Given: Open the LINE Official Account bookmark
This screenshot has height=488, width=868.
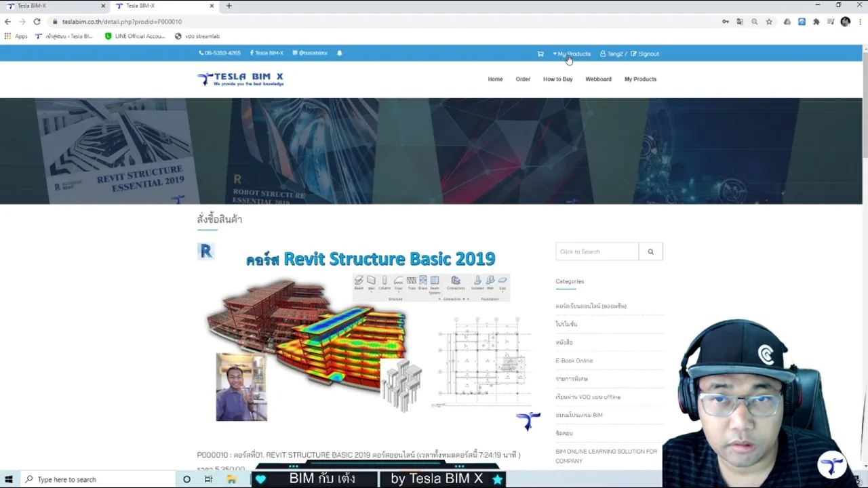Looking at the screenshot, I should (x=135, y=36).
